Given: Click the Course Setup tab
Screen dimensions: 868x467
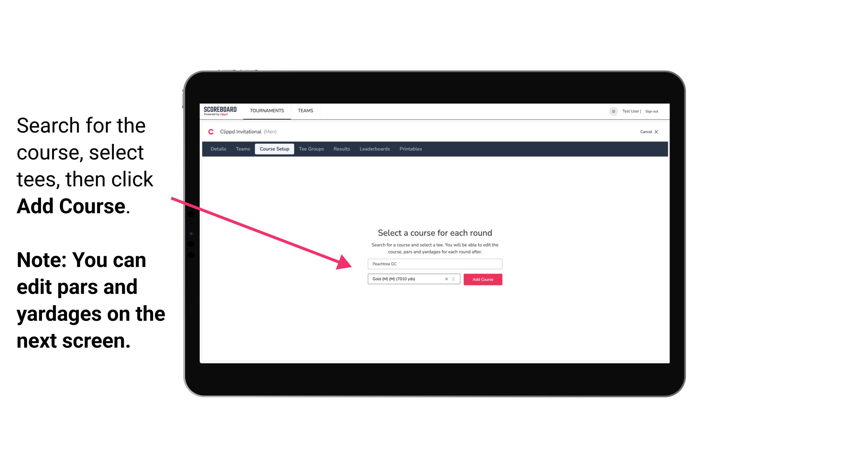Looking at the screenshot, I should click(x=274, y=148).
